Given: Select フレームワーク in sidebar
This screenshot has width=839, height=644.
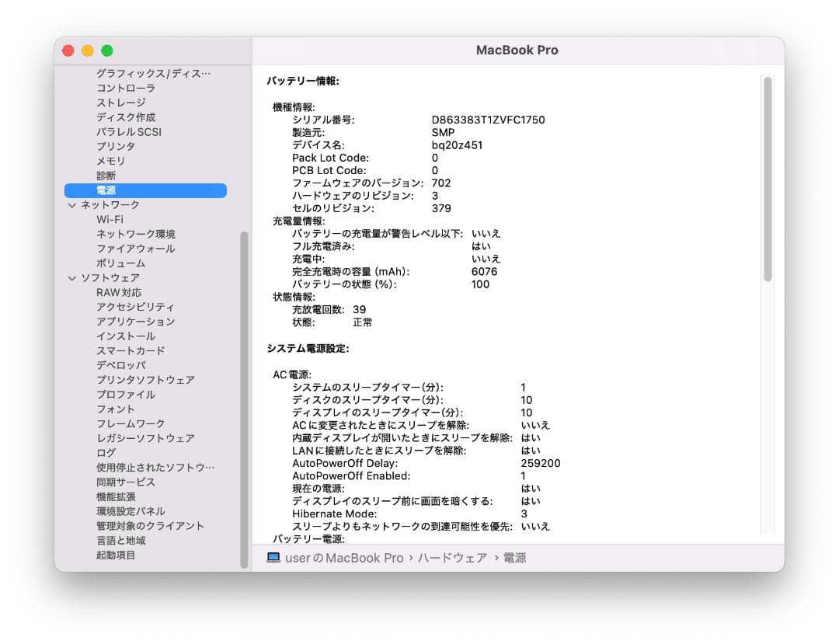Looking at the screenshot, I should (x=131, y=423).
